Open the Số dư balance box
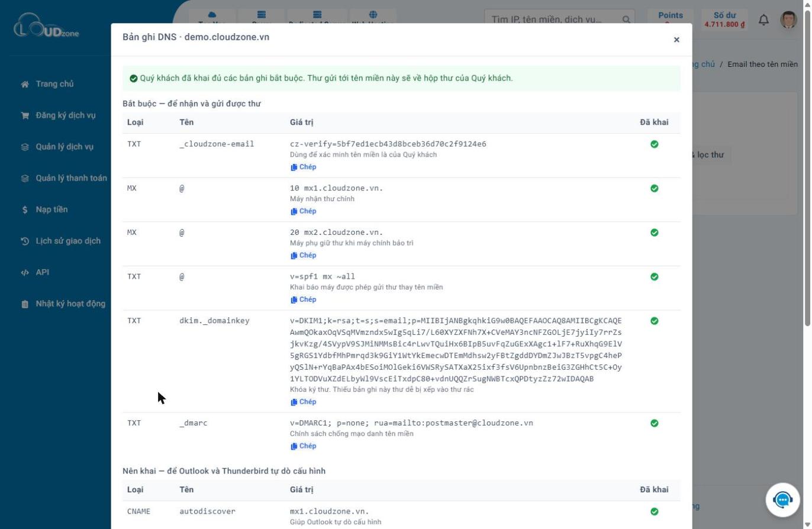The height and width of the screenshot is (529, 812). click(724, 19)
